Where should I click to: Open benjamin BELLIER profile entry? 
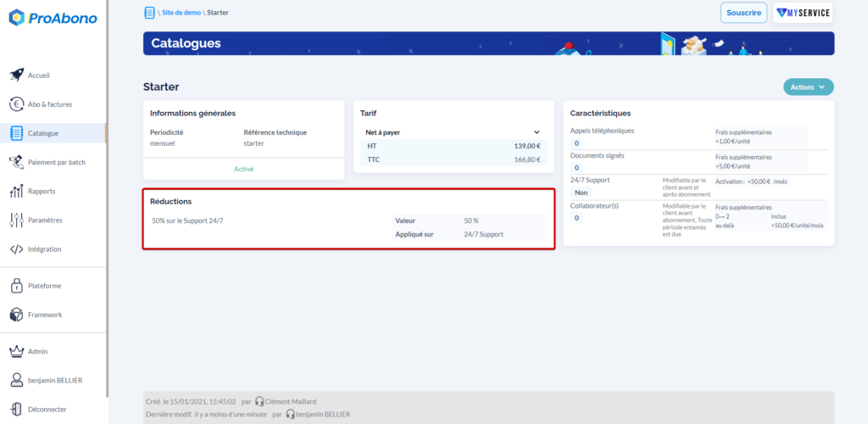(x=53, y=380)
